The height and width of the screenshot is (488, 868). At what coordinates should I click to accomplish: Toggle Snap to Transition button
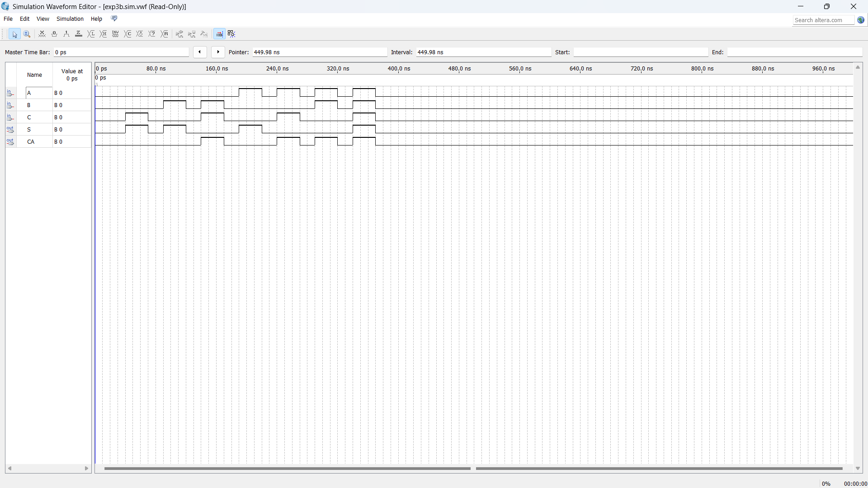(231, 34)
